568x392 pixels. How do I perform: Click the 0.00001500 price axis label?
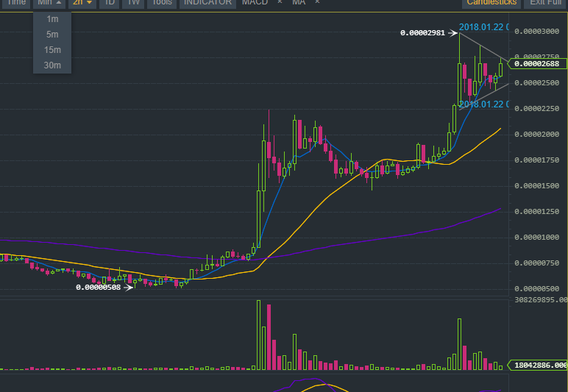[537, 185]
